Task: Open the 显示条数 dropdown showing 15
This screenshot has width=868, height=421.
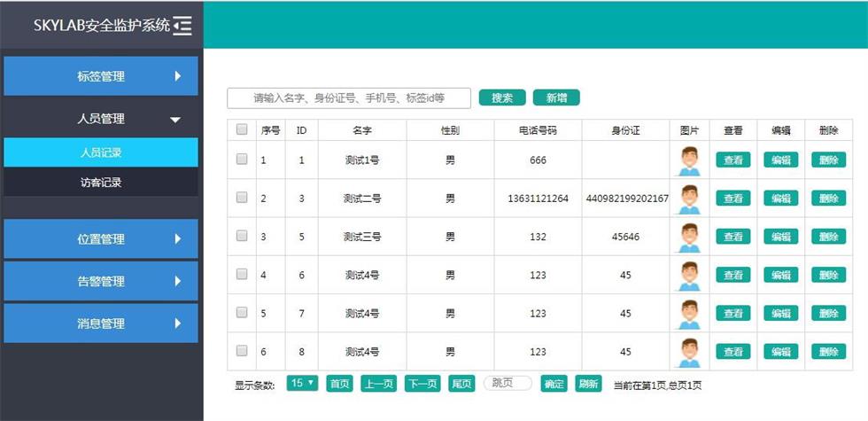Action: 303,384
